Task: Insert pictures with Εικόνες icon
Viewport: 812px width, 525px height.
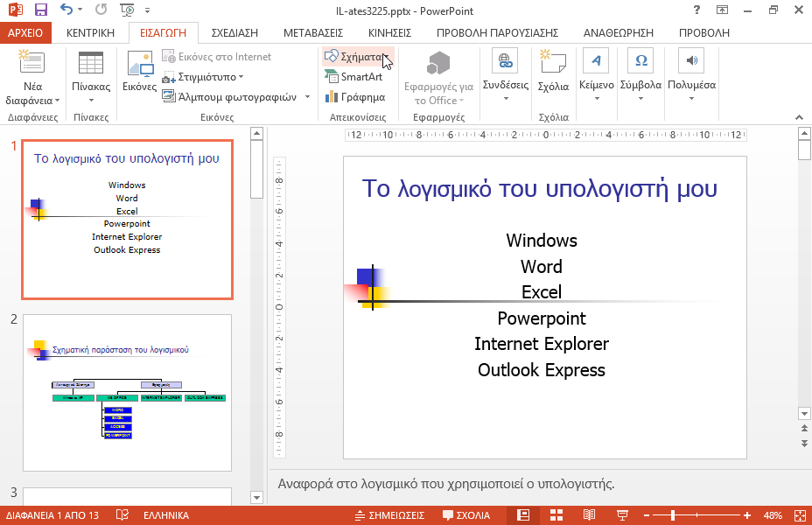Action: pyautogui.click(x=140, y=72)
